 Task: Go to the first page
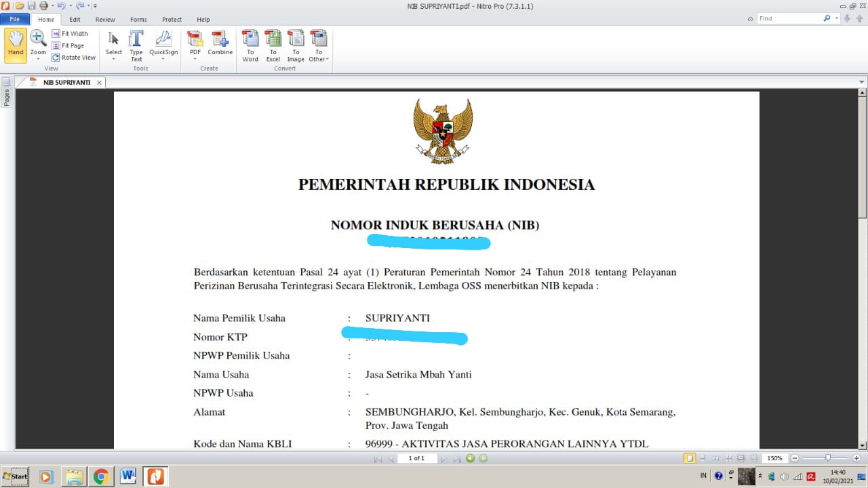(378, 458)
